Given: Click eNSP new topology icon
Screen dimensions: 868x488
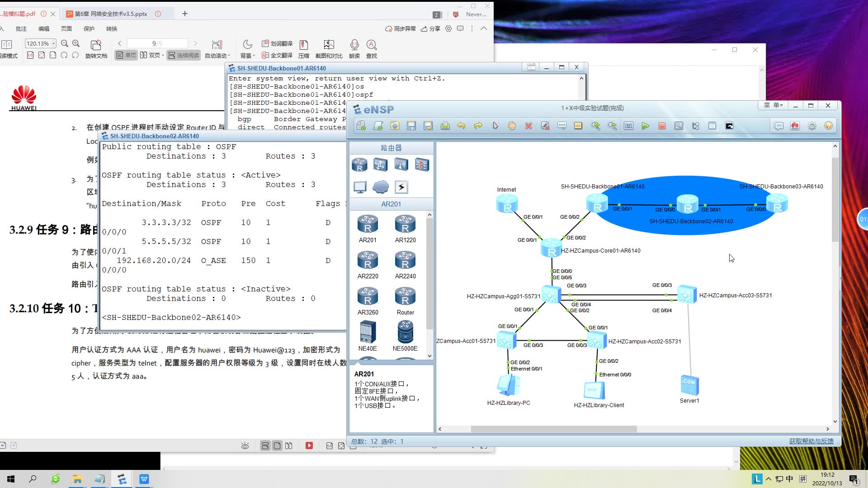Looking at the screenshot, I should click(361, 126).
